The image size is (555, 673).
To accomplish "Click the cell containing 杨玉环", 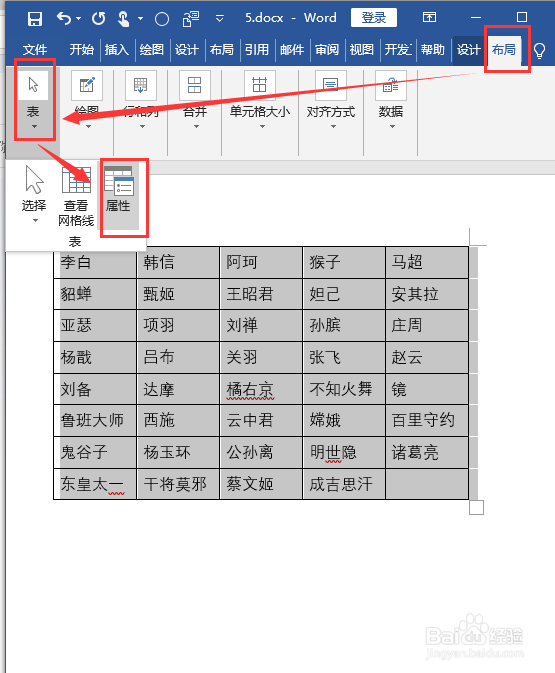I will (178, 452).
